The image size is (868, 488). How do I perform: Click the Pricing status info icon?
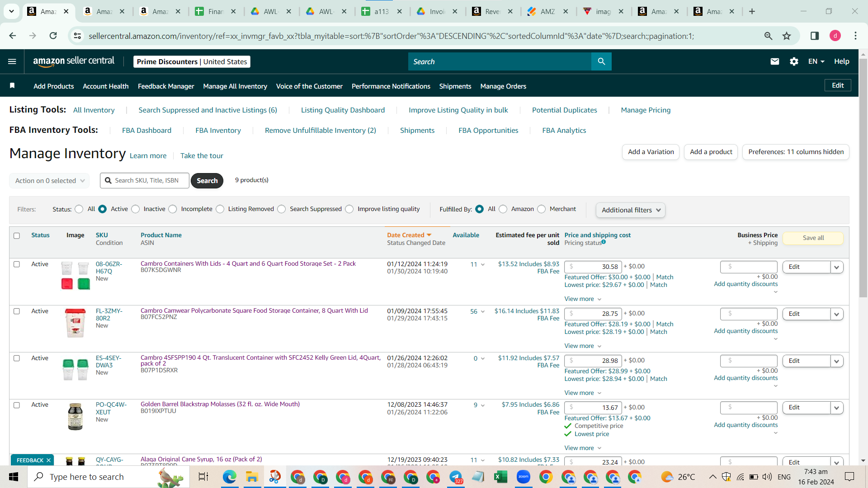604,242
